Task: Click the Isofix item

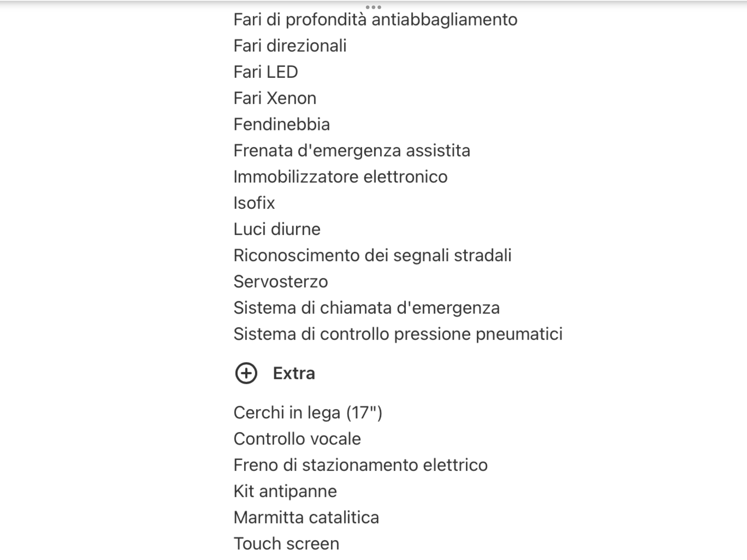Action: 254,203
